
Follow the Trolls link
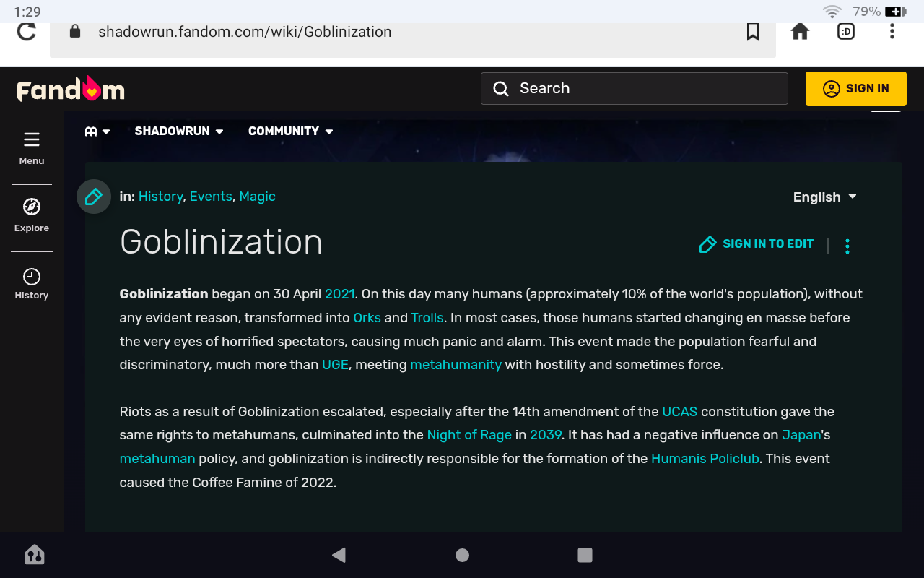click(x=427, y=318)
